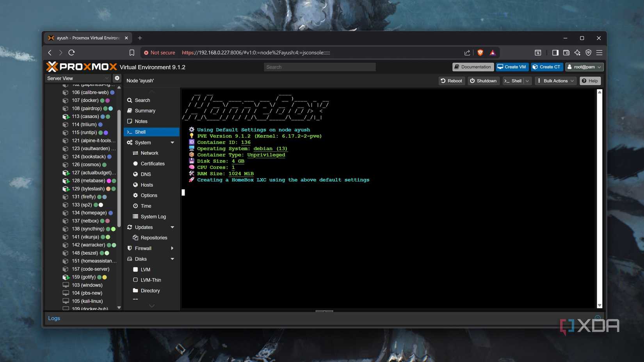Click the server tree scrollbar down arrow

coord(119,308)
